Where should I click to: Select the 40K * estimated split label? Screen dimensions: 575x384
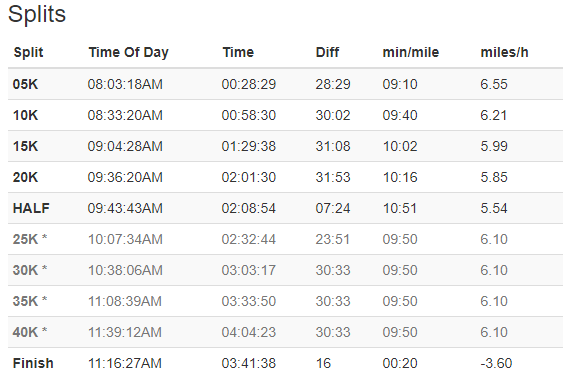30,332
